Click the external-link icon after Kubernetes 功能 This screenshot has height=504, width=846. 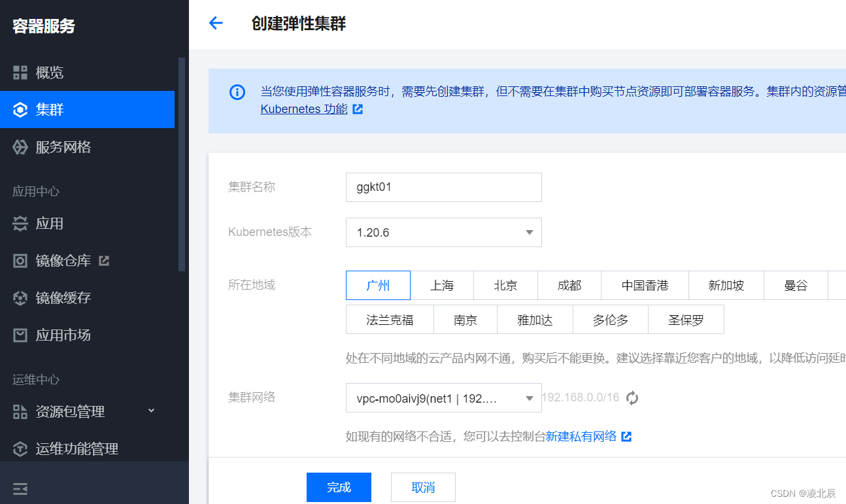point(358,109)
